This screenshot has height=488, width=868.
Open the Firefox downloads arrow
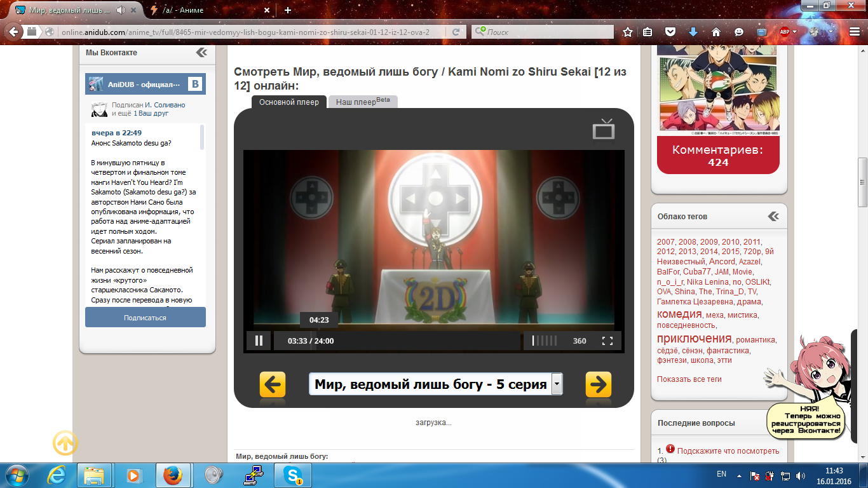pyautogui.click(x=693, y=32)
